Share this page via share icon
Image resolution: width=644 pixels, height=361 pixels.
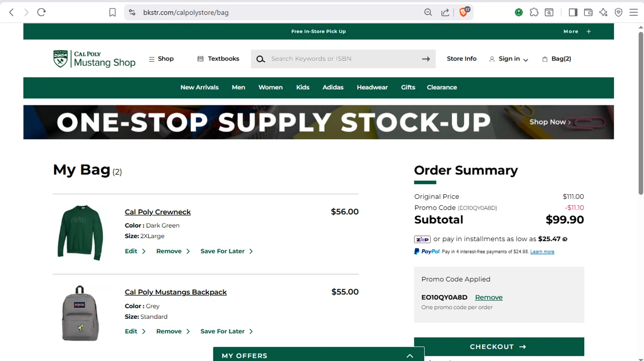pos(445,12)
